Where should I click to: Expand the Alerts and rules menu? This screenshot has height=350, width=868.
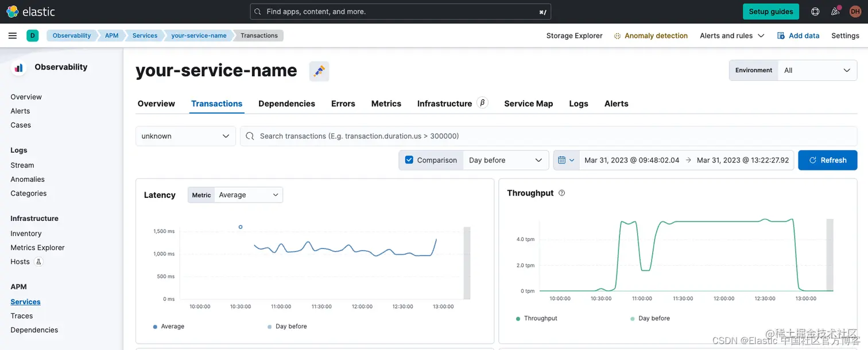[x=732, y=36]
